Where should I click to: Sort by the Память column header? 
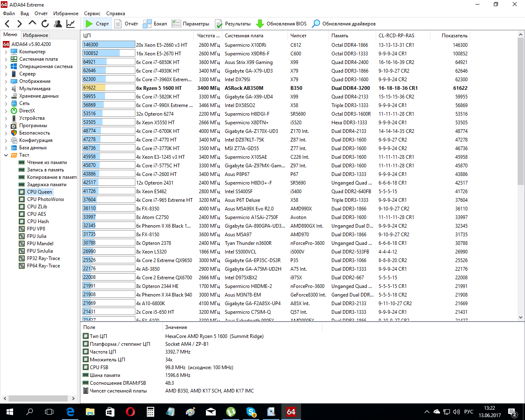352,36
